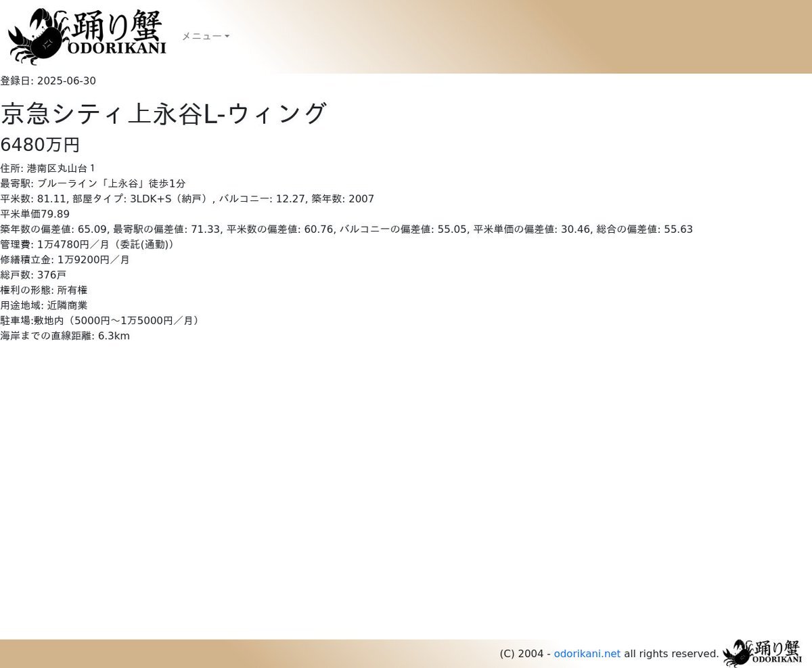Click the coast distance line 海岸までの直線距離: 6.3km
This screenshot has width=812, height=668.
[65, 336]
